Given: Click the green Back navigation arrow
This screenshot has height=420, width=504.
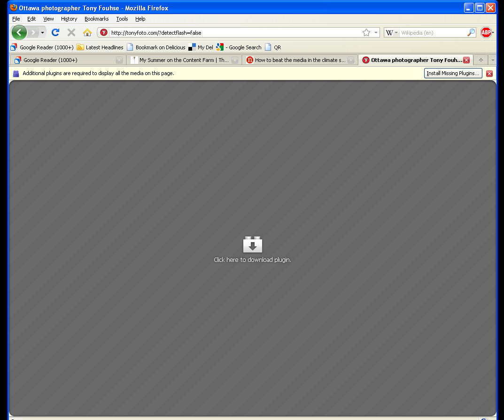Looking at the screenshot, I should click(x=19, y=32).
